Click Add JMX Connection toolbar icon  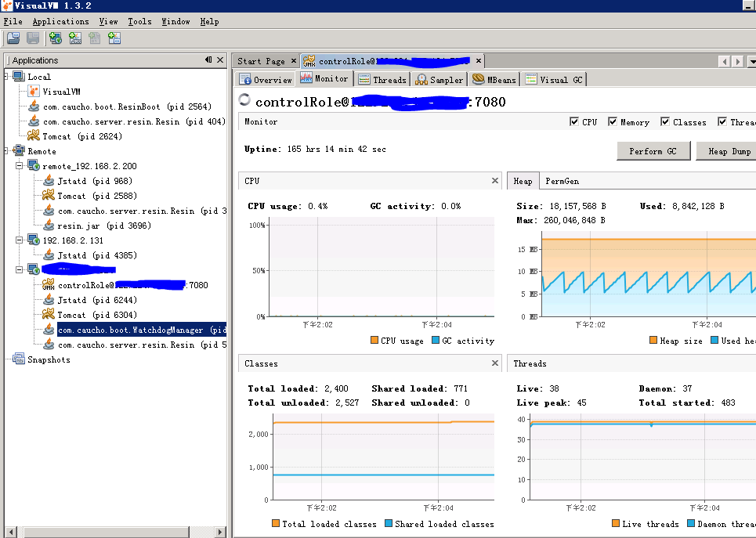[75, 38]
